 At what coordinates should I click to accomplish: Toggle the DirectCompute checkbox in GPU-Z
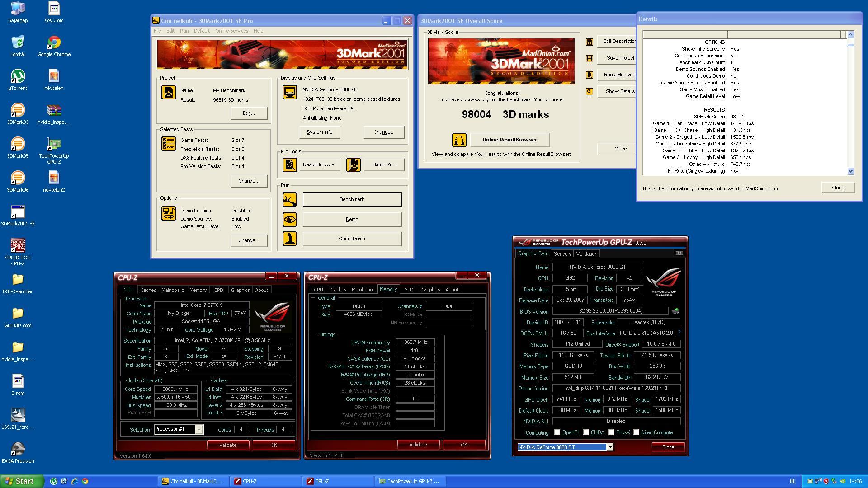tap(636, 433)
